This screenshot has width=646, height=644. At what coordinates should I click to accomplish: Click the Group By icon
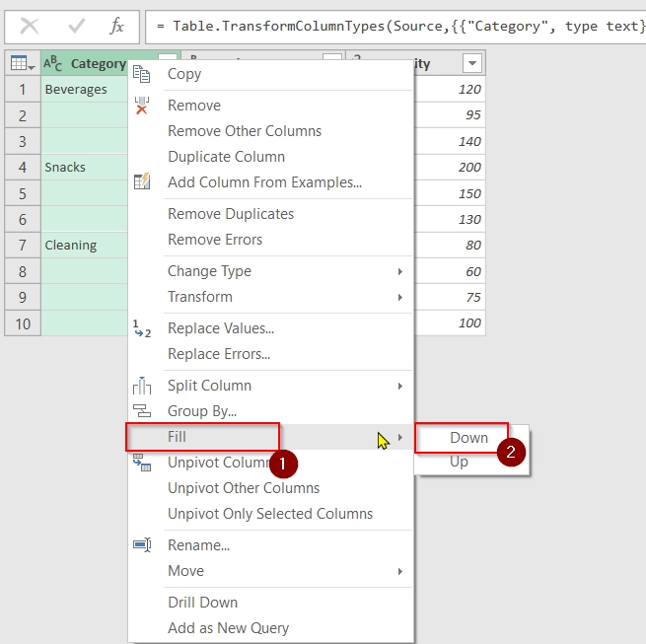coord(142,411)
